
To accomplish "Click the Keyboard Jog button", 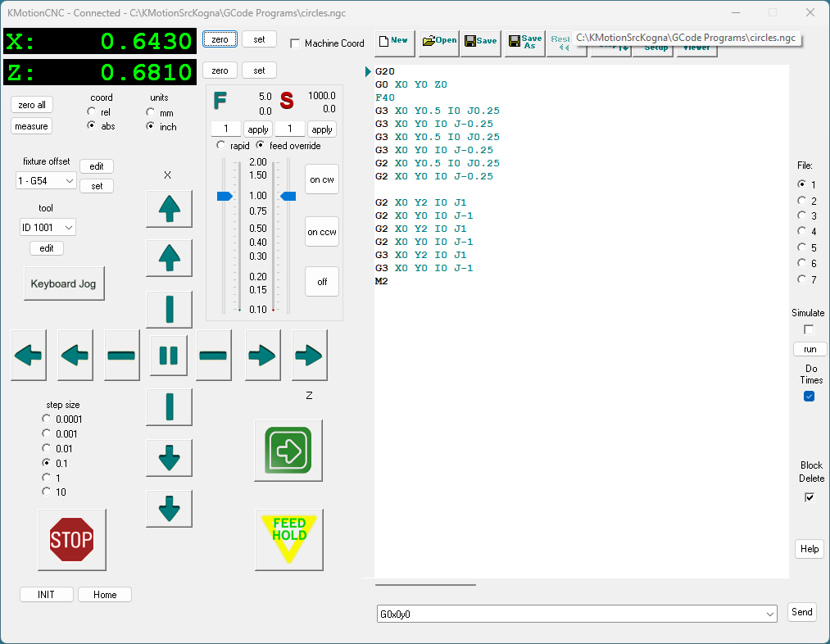I will coord(63,283).
